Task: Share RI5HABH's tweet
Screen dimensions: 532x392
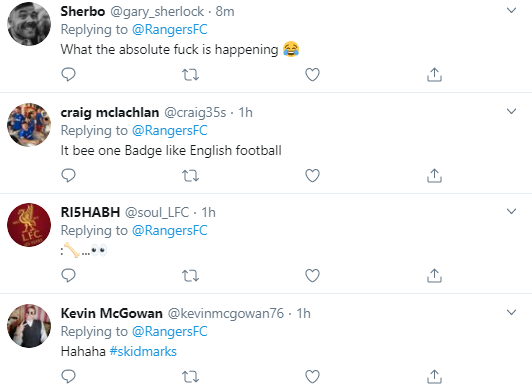Action: pyautogui.click(x=434, y=276)
